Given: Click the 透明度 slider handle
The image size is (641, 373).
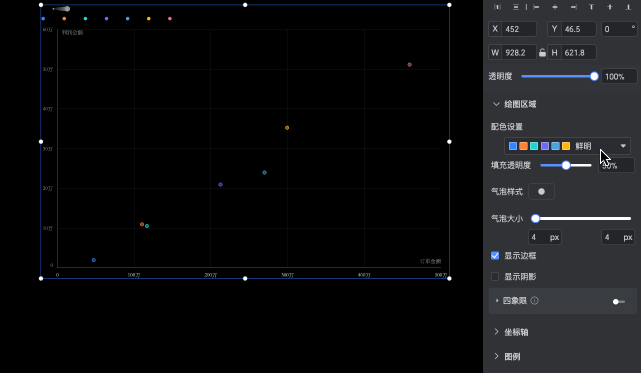Looking at the screenshot, I should (x=594, y=76).
